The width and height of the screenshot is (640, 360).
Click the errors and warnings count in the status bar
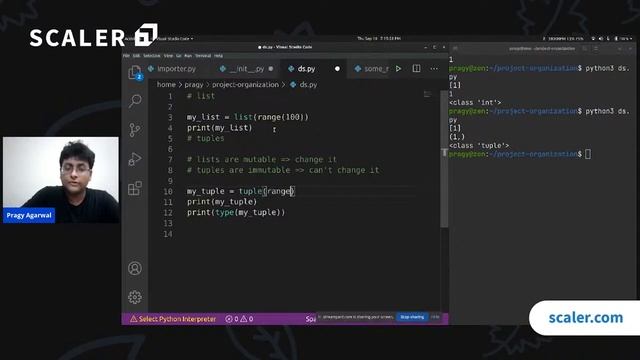(239, 319)
